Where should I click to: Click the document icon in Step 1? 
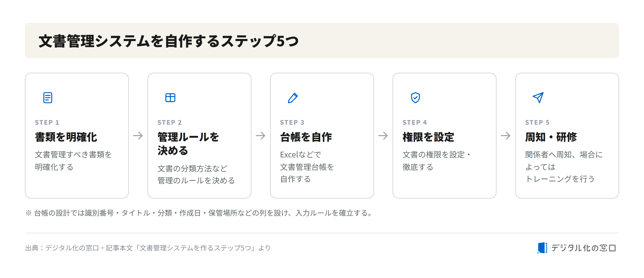point(48,98)
